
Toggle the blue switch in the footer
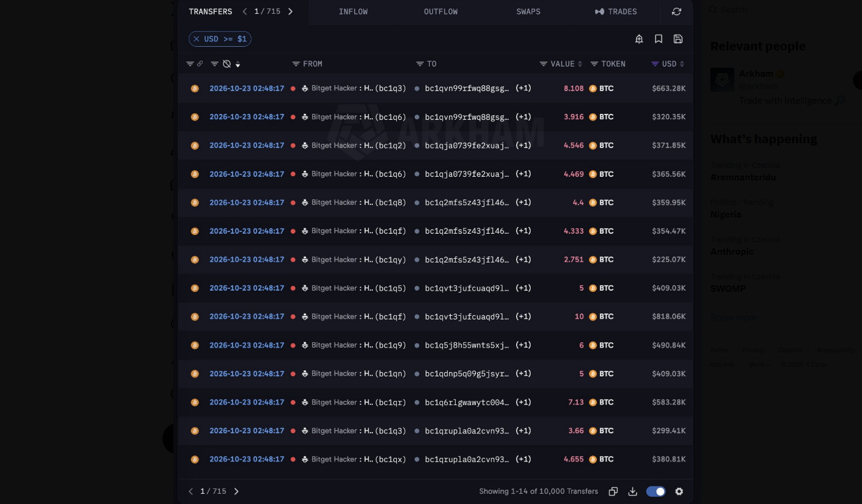[656, 491]
